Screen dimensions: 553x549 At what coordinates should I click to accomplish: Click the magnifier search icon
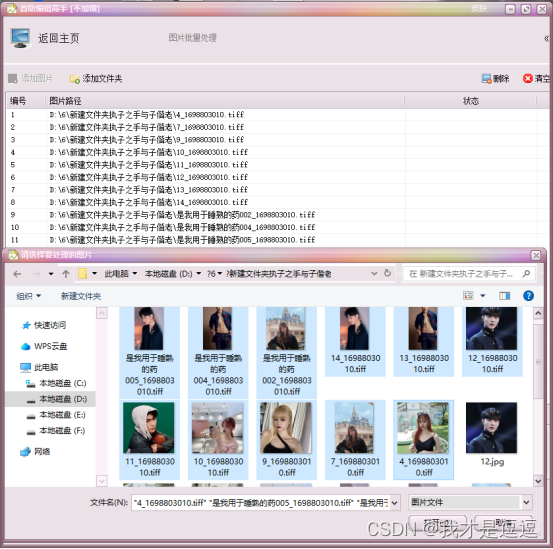(x=527, y=274)
